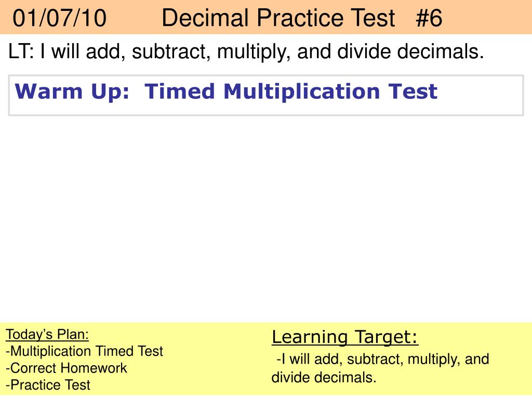Viewport: 532px width, 399px height.
Task: Select the -Multiplication Timed Test plan item
Action: tap(85, 351)
